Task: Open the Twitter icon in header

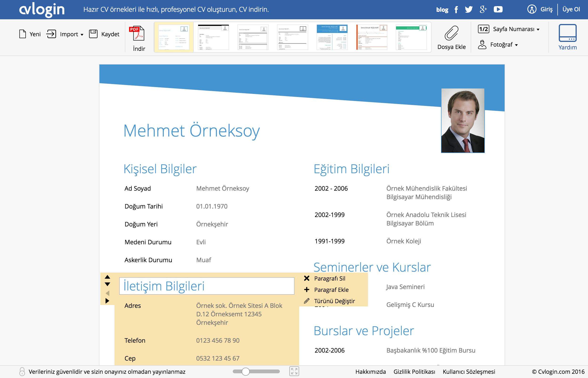Action: (469, 10)
